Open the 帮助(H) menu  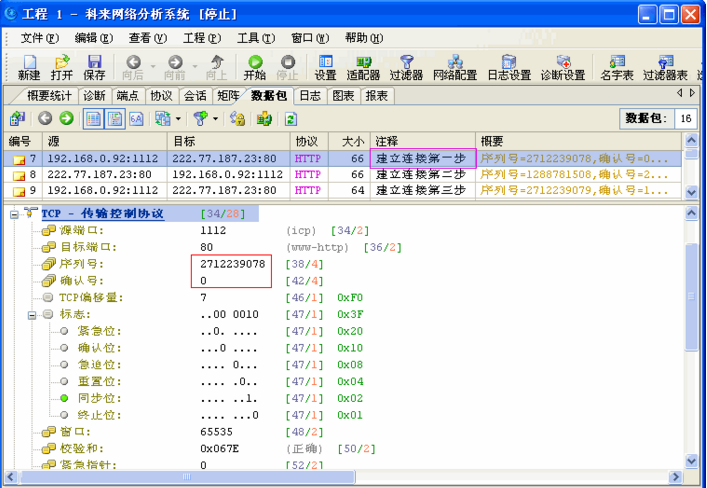tap(364, 38)
